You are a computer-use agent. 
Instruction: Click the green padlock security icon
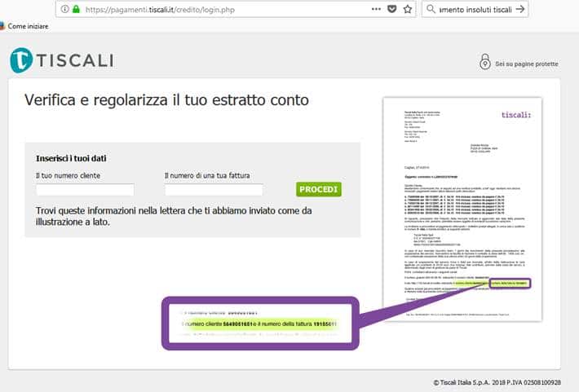tap(76, 9)
